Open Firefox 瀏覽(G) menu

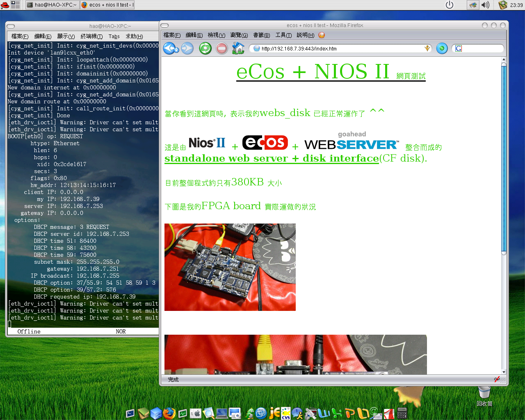click(239, 35)
